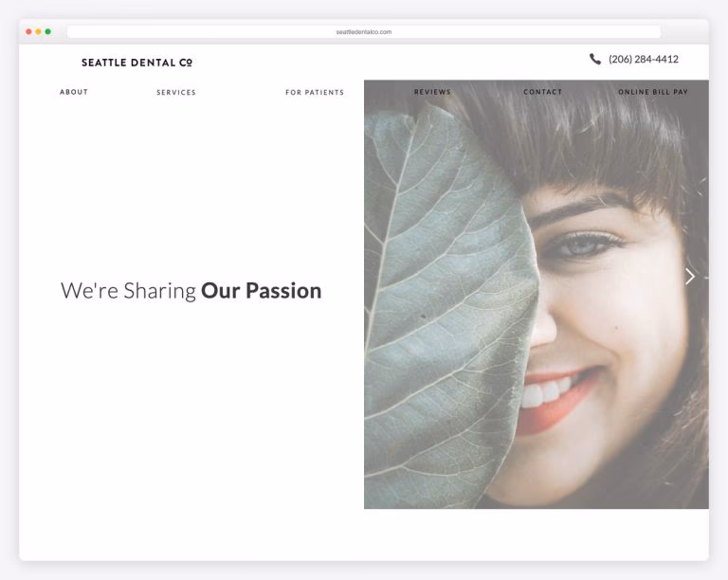Click the We're Sharing Our Passion headline
The image size is (728, 580).
191,291
